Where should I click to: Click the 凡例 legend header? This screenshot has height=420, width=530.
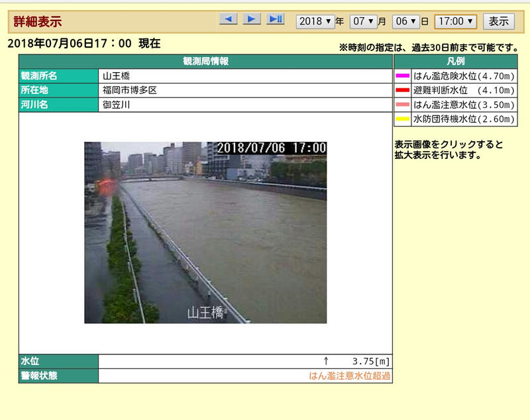[x=456, y=62]
